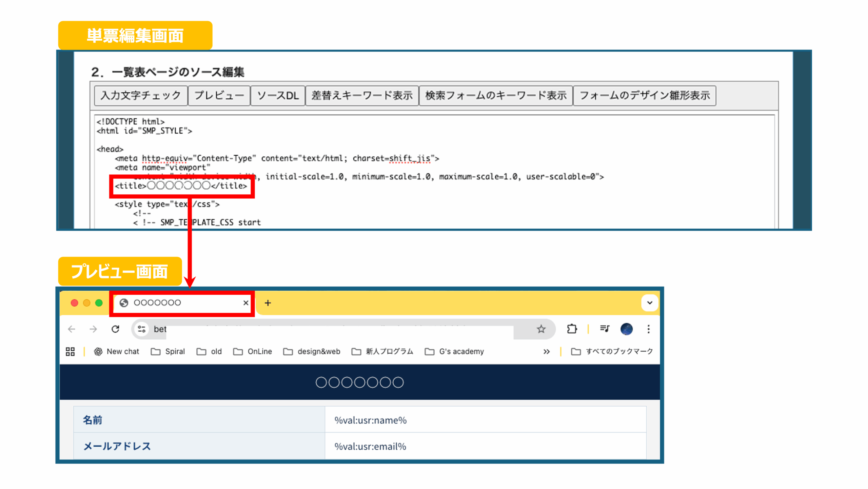
Task: Close the ○○○○○○○ browser tab
Action: pyautogui.click(x=246, y=303)
